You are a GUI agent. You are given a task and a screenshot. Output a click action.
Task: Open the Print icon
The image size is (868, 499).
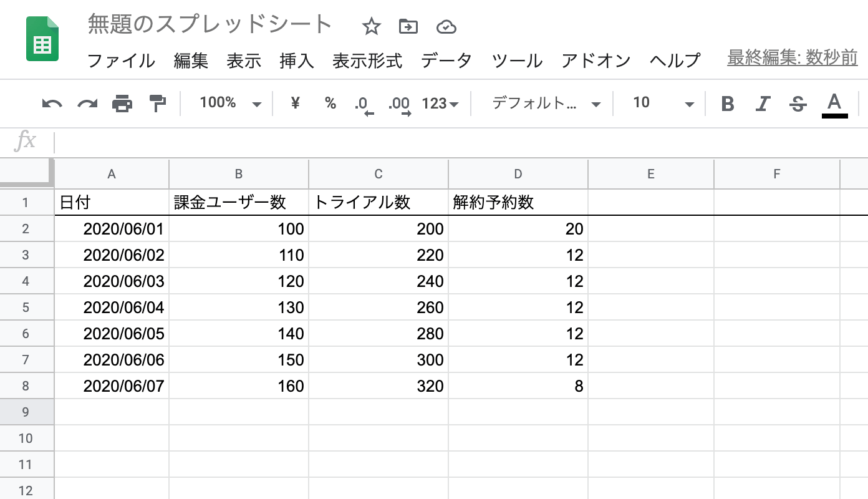coord(122,104)
